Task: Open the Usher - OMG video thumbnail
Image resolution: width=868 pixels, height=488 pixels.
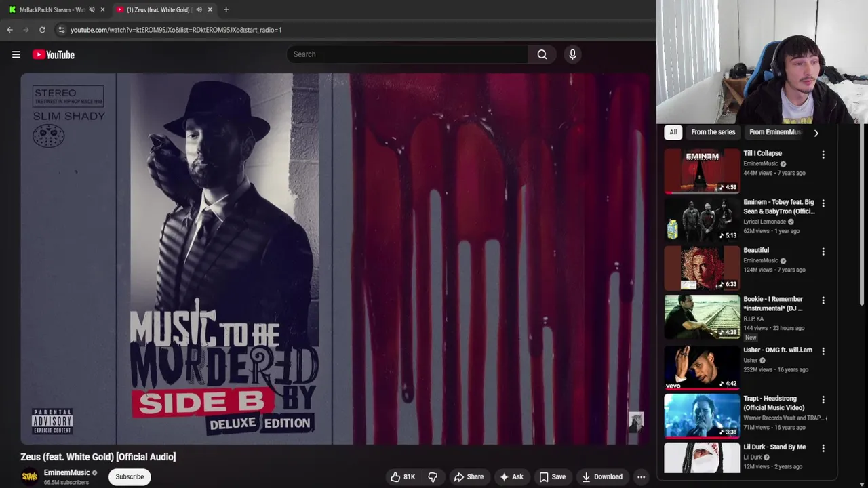Action: [702, 367]
